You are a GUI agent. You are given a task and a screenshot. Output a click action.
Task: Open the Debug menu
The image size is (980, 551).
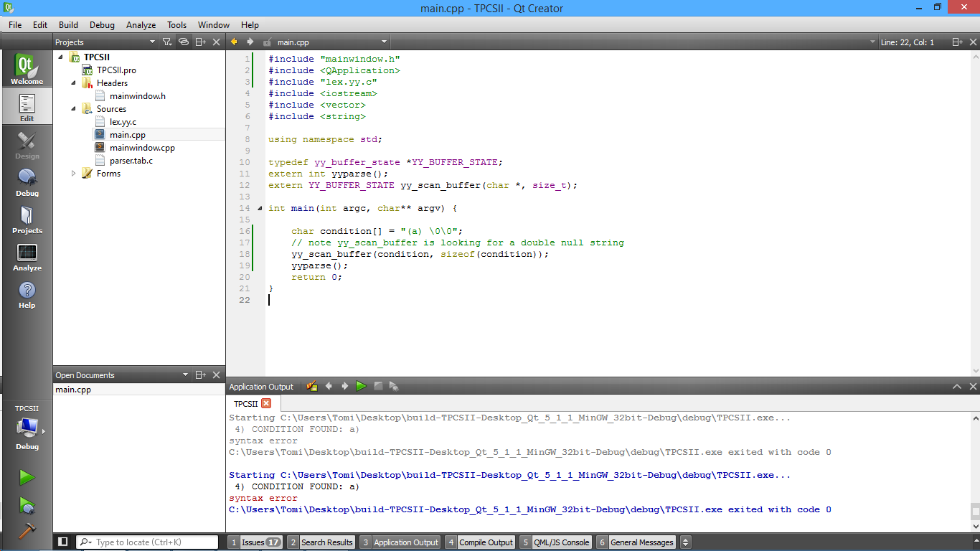102,24
